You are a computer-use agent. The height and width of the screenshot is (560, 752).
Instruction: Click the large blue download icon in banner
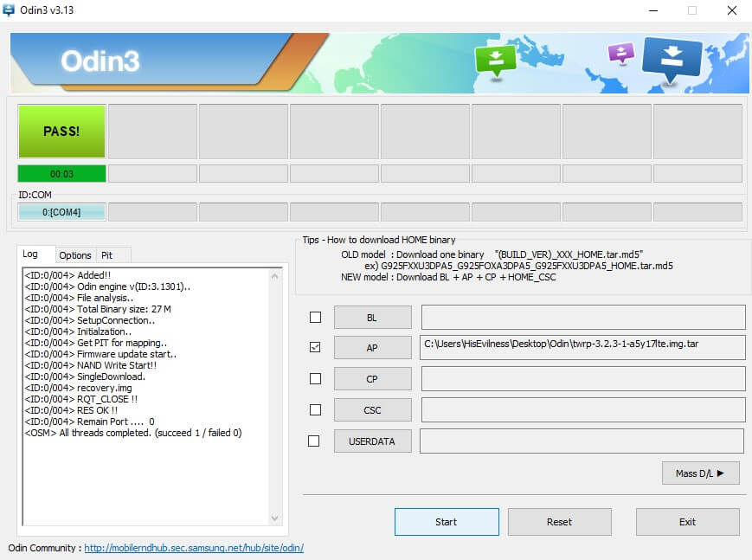pyautogui.click(x=672, y=60)
